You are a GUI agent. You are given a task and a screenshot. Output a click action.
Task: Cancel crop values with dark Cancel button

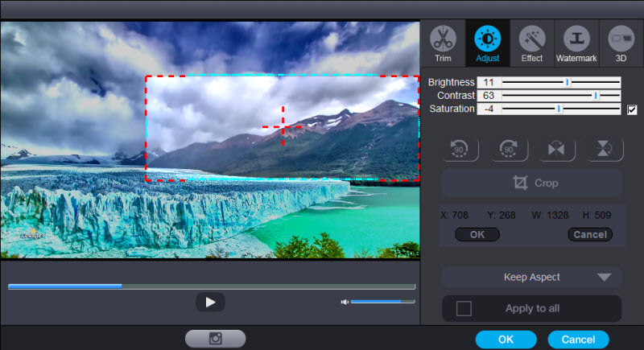pos(589,234)
